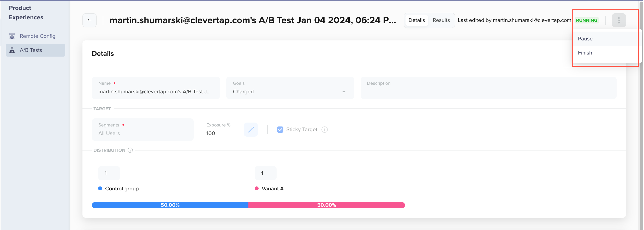Open Remote Config in the sidebar
644x230 pixels.
point(35,36)
